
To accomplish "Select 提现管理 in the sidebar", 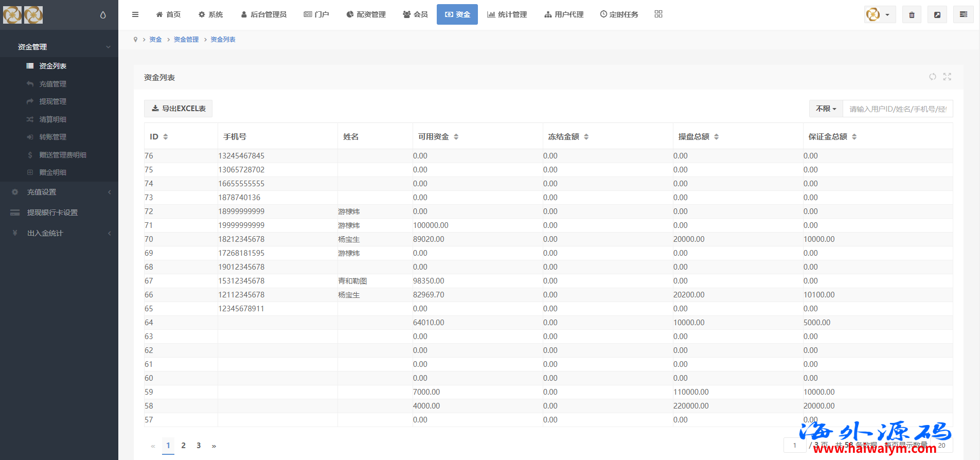I will pyautogui.click(x=52, y=101).
